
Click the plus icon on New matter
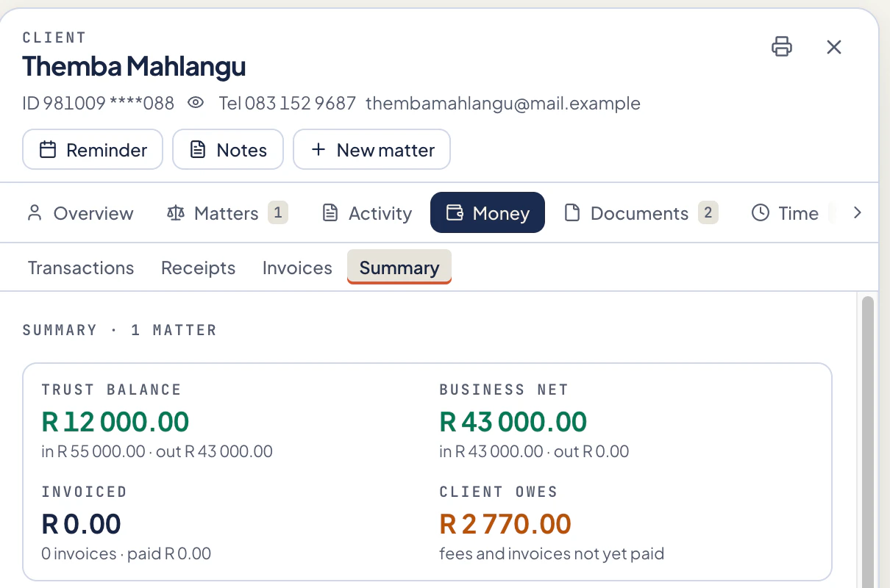pyautogui.click(x=318, y=150)
